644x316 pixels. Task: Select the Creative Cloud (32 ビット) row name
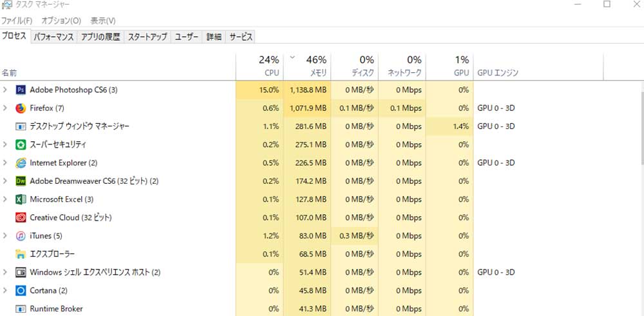pyautogui.click(x=71, y=217)
